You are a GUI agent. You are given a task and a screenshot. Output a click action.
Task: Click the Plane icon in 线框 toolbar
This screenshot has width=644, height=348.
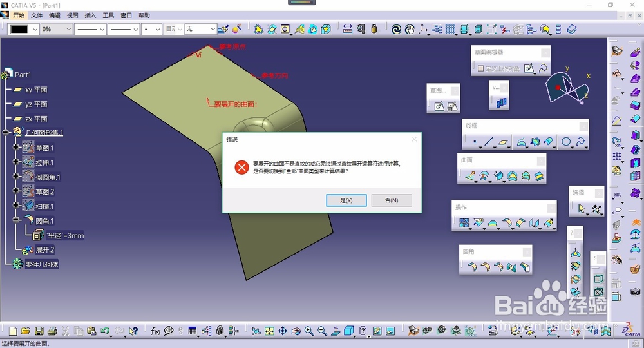click(x=503, y=142)
